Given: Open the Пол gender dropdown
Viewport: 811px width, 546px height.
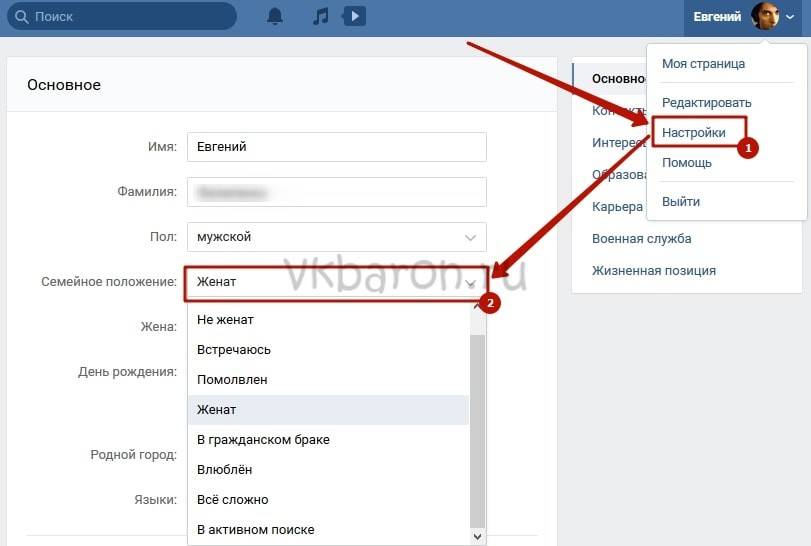Looking at the screenshot, I should [336, 237].
